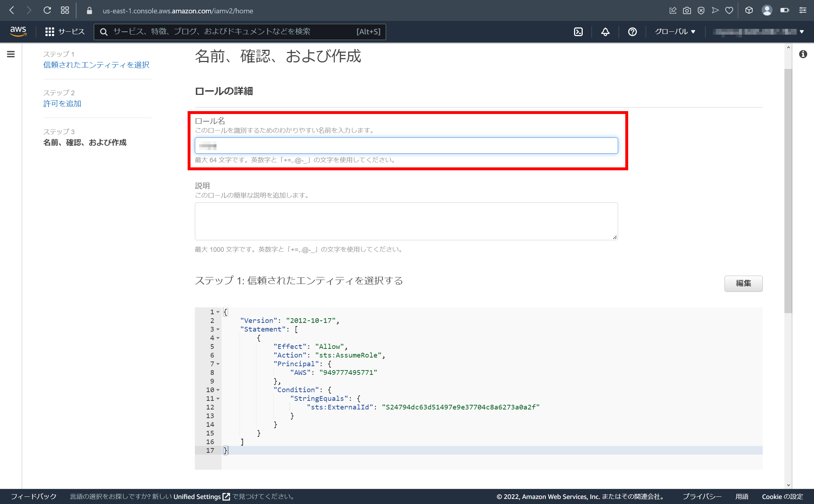The height and width of the screenshot is (504, 814).
Task: Collapse the Statement block fold arrow
Action: 218,329
